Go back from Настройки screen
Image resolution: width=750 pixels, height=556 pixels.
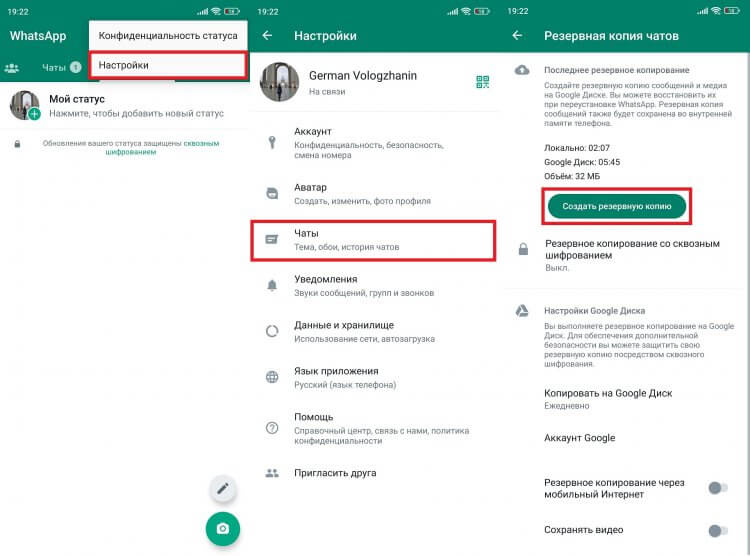click(267, 35)
